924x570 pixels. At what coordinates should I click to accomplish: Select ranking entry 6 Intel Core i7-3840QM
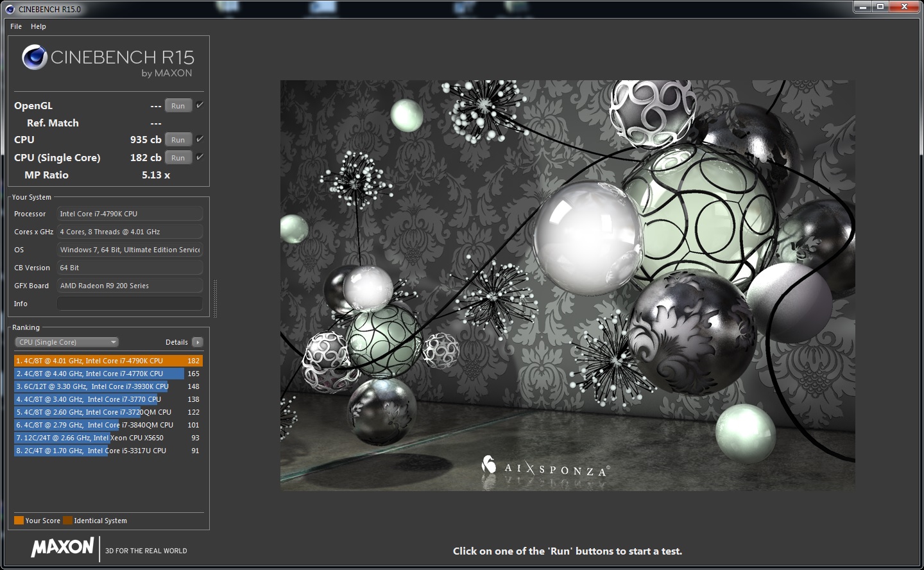pos(108,425)
